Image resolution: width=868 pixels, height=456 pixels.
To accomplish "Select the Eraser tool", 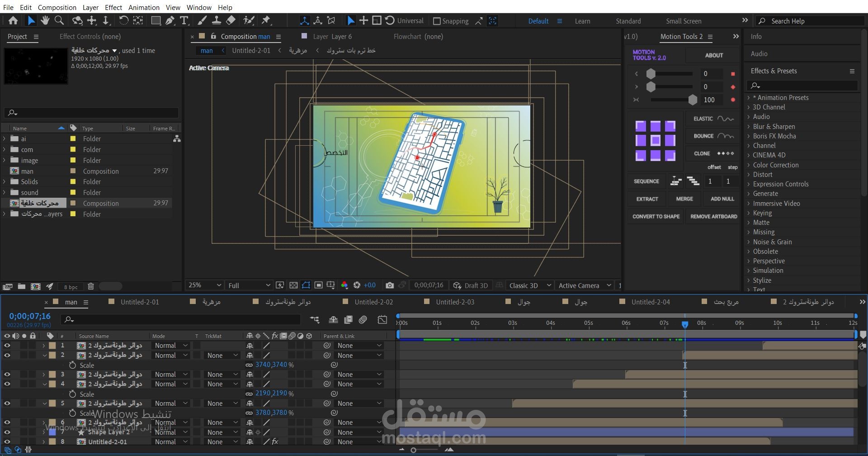I will coord(231,20).
